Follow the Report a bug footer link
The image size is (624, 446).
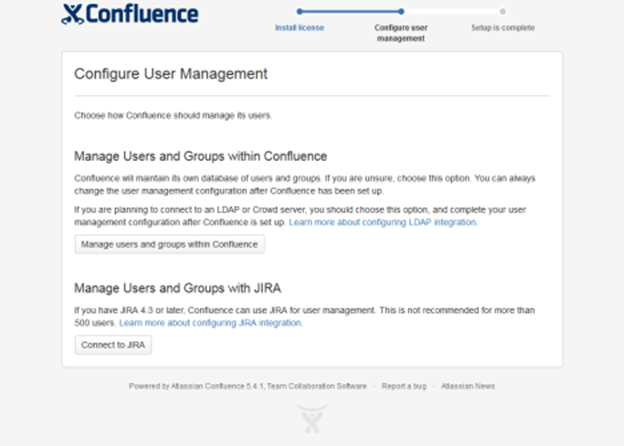[404, 386]
